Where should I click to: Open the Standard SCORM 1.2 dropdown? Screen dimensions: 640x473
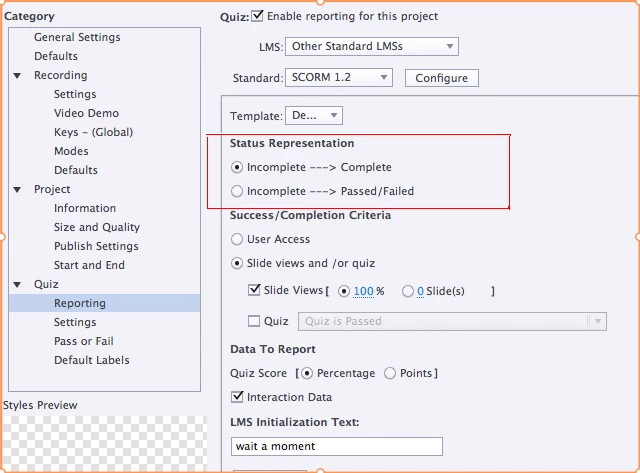pos(339,77)
